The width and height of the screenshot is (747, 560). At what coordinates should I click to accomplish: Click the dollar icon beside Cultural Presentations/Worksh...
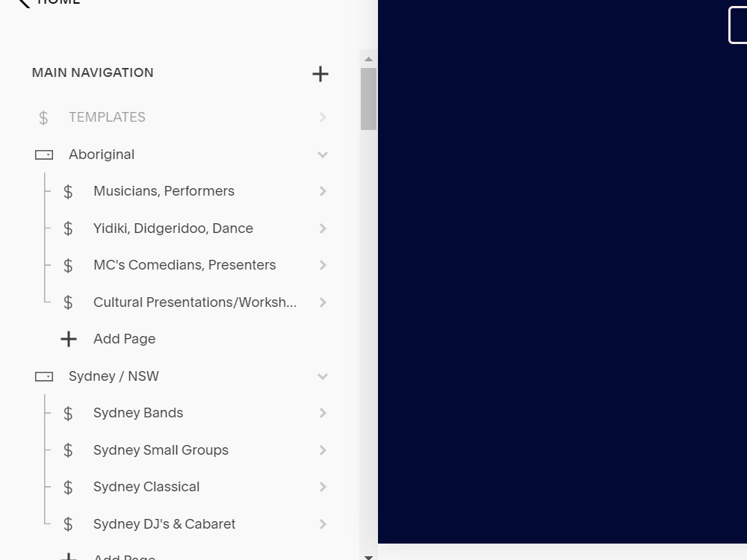(68, 302)
